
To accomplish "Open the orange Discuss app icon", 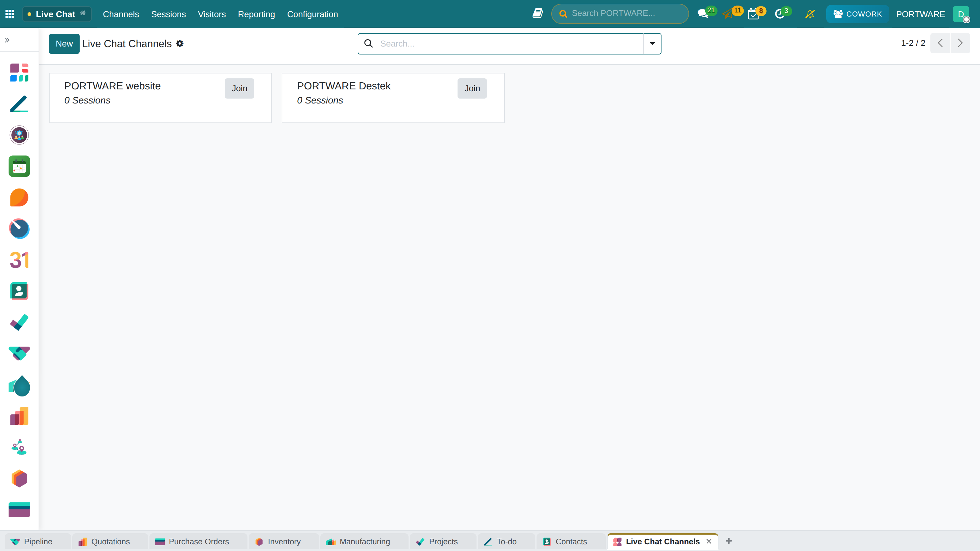I will [x=19, y=197].
